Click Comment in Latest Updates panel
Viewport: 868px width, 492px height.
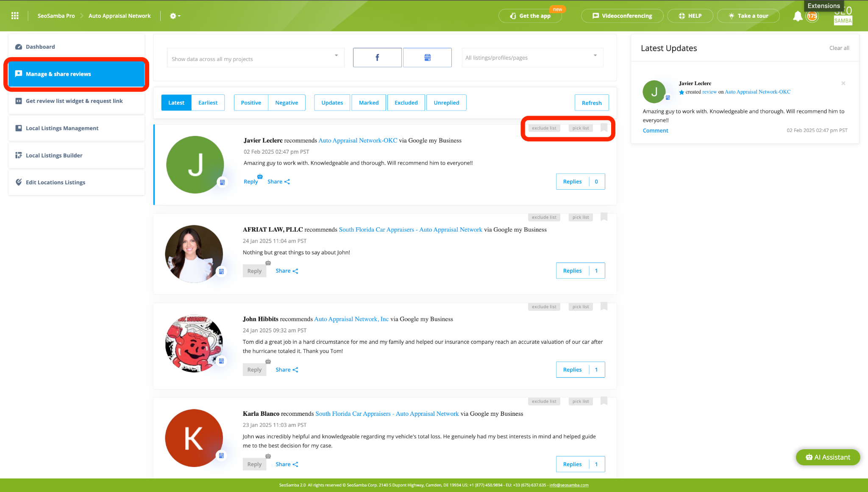point(655,130)
